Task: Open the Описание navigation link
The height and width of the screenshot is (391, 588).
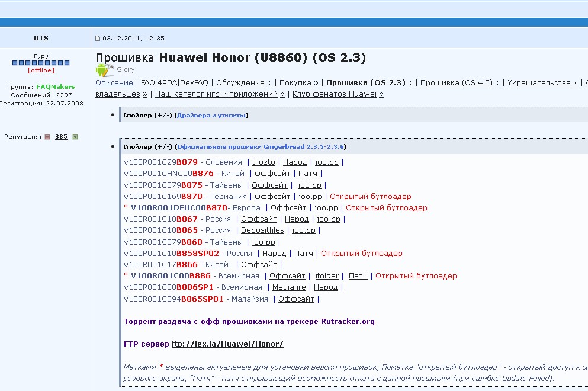Action: 114,82
